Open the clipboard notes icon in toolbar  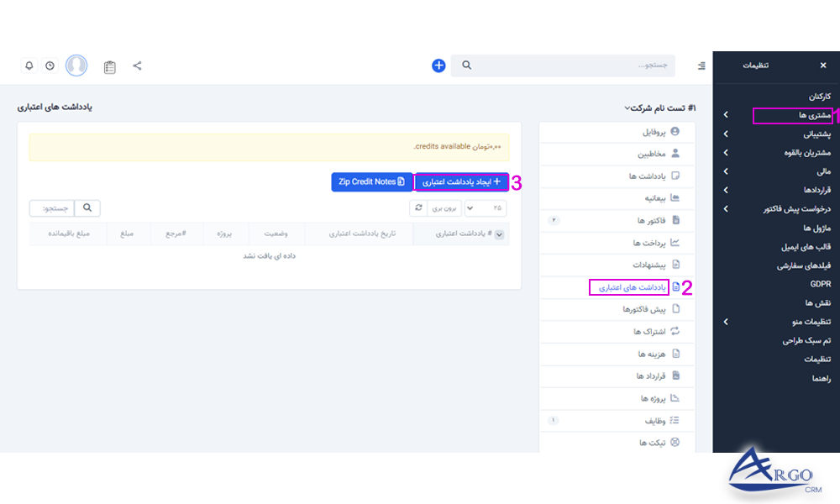tap(109, 66)
